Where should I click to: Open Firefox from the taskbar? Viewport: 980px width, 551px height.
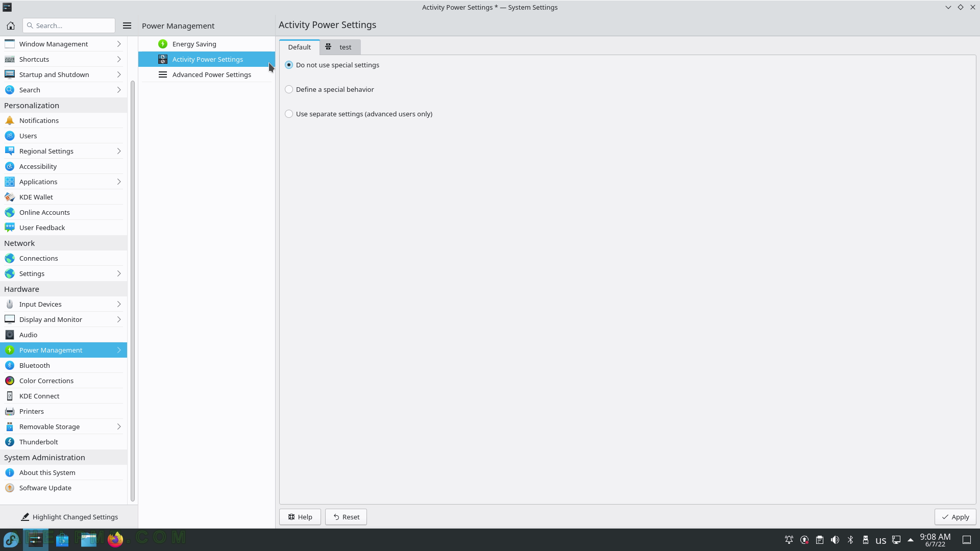pyautogui.click(x=115, y=539)
